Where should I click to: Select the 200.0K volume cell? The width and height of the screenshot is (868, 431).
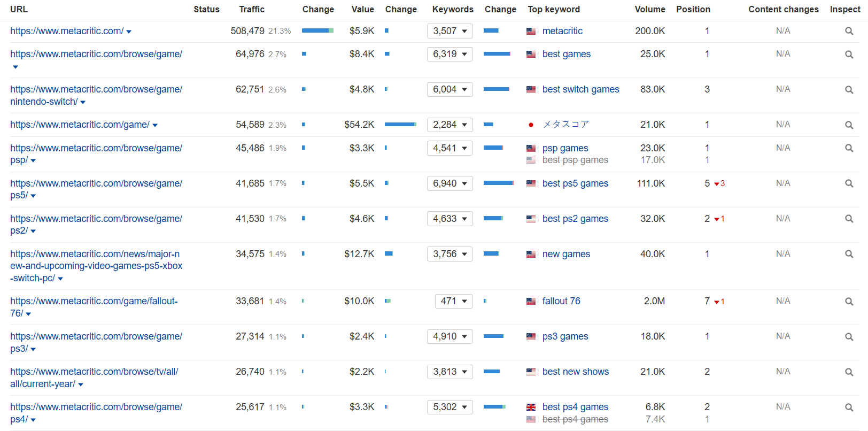click(x=650, y=31)
